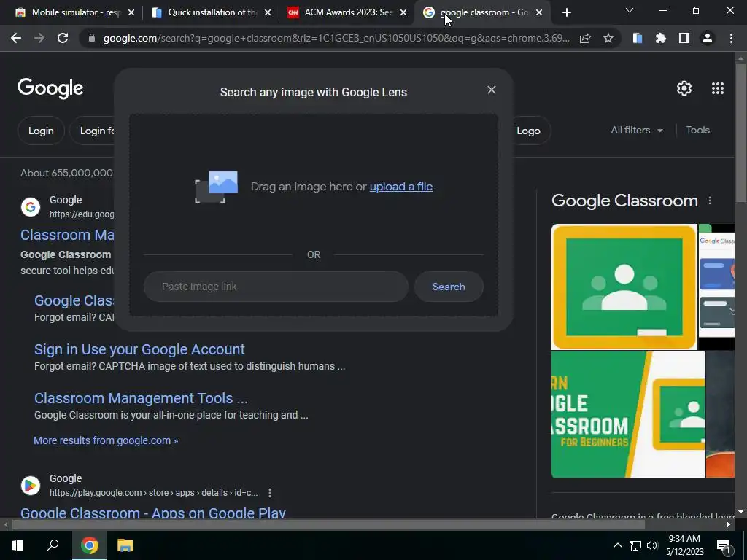
Task: Close the Google Lens search dialog
Action: (x=492, y=90)
